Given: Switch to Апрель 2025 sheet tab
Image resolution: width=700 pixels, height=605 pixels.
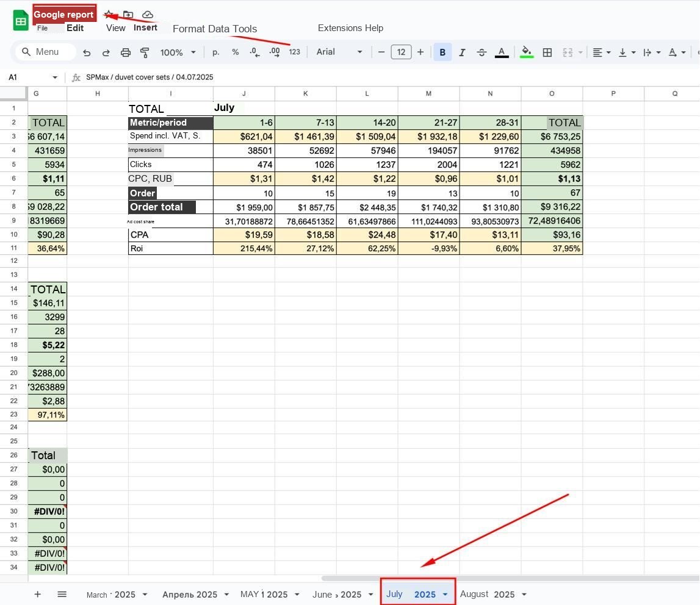Looking at the screenshot, I should pos(190,594).
